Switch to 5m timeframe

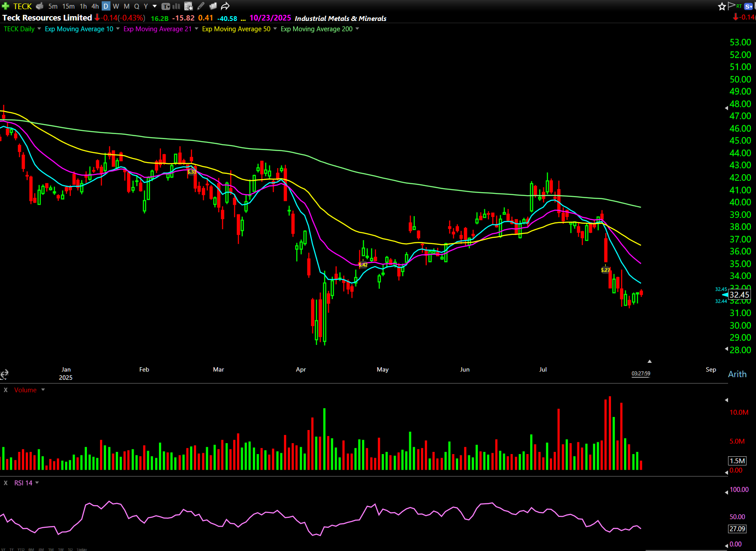tap(53, 6)
